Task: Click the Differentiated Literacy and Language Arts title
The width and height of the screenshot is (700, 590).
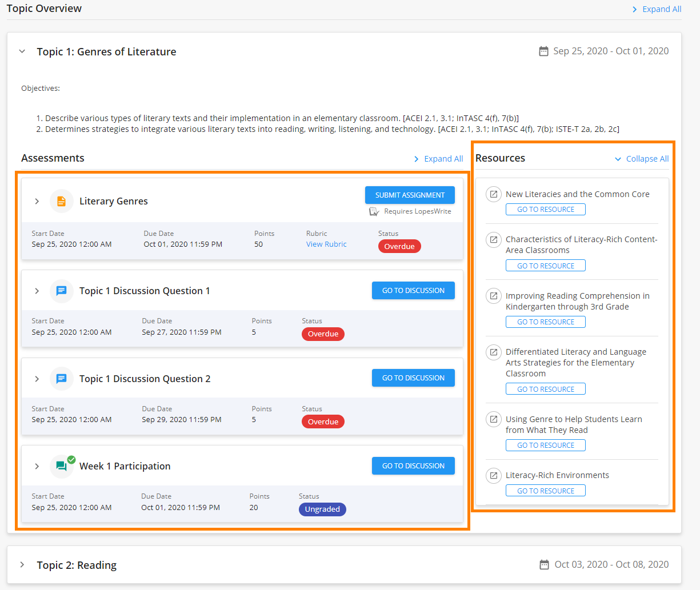Action: 576,363
